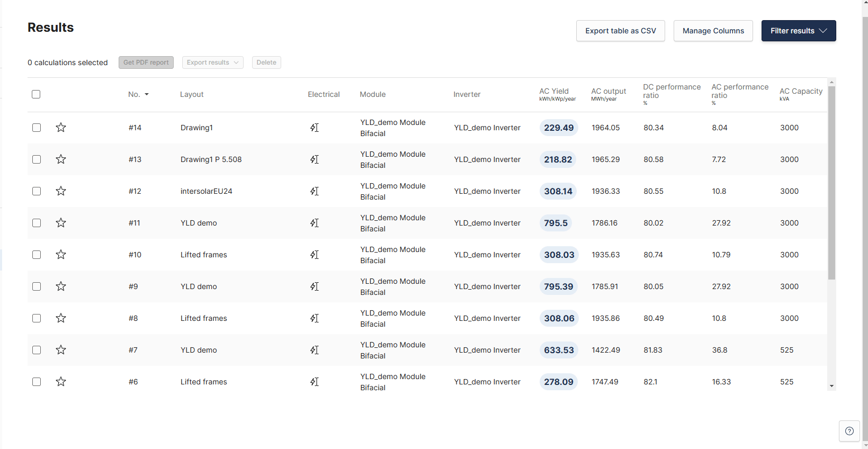Open electrical icon for row #8
Image resolution: width=868 pixels, height=449 pixels.
click(315, 318)
